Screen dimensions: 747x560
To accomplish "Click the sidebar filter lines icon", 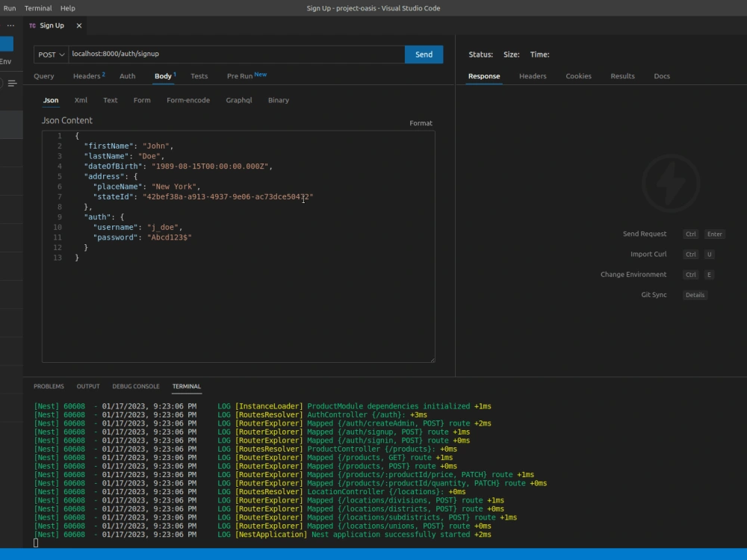I will 13,84.
